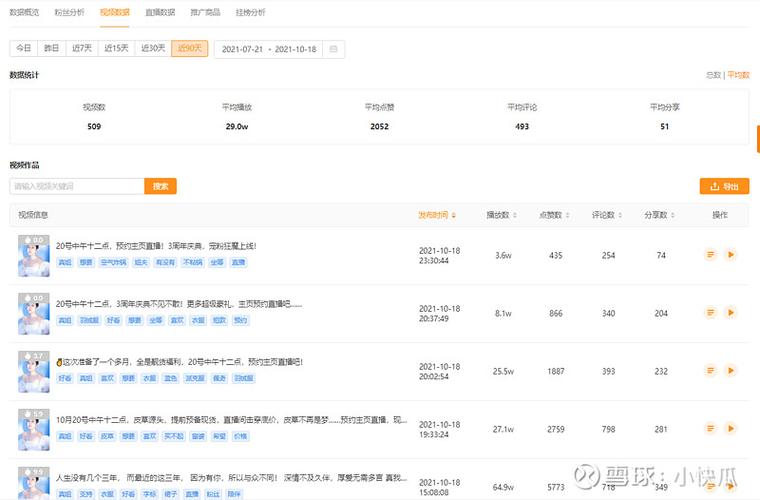Play the video published at 23:30:44
760x500 pixels.
pos(730,254)
